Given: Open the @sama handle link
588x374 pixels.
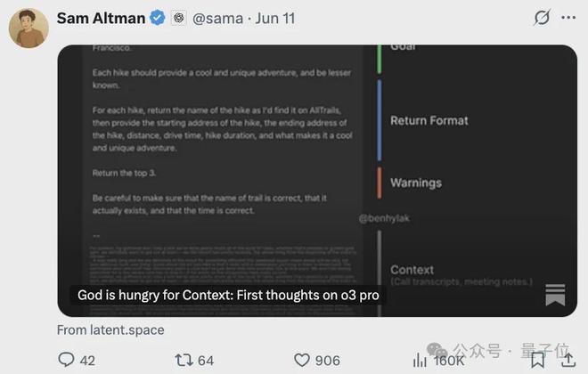Looking at the screenshot, I should (216, 18).
